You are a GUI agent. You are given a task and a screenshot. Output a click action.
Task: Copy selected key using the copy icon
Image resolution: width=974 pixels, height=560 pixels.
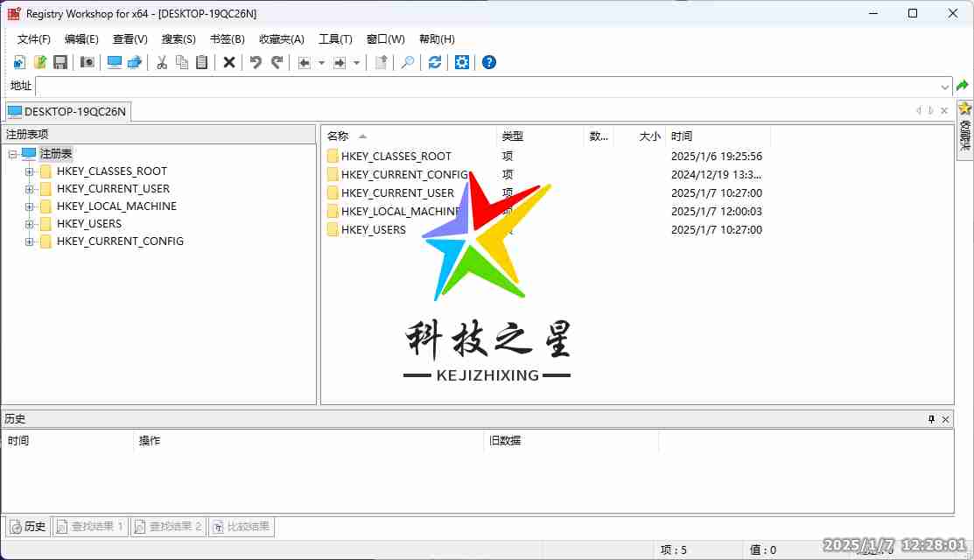(x=183, y=62)
